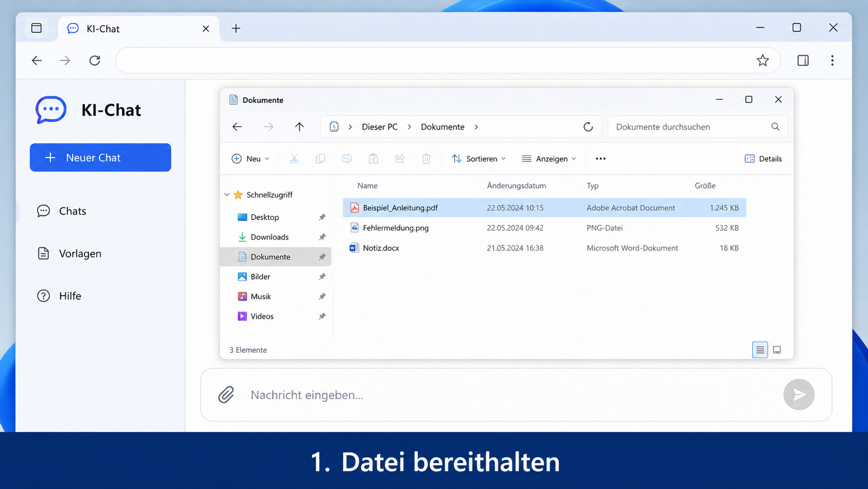The width and height of the screenshot is (868, 489).
Task: Click Dokumente in the breadcrumb path
Action: 442,127
